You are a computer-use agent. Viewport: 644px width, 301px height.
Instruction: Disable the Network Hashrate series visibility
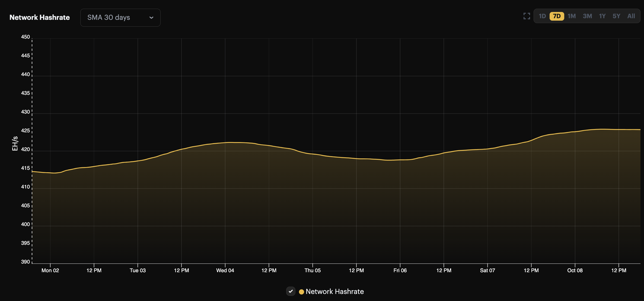291,291
